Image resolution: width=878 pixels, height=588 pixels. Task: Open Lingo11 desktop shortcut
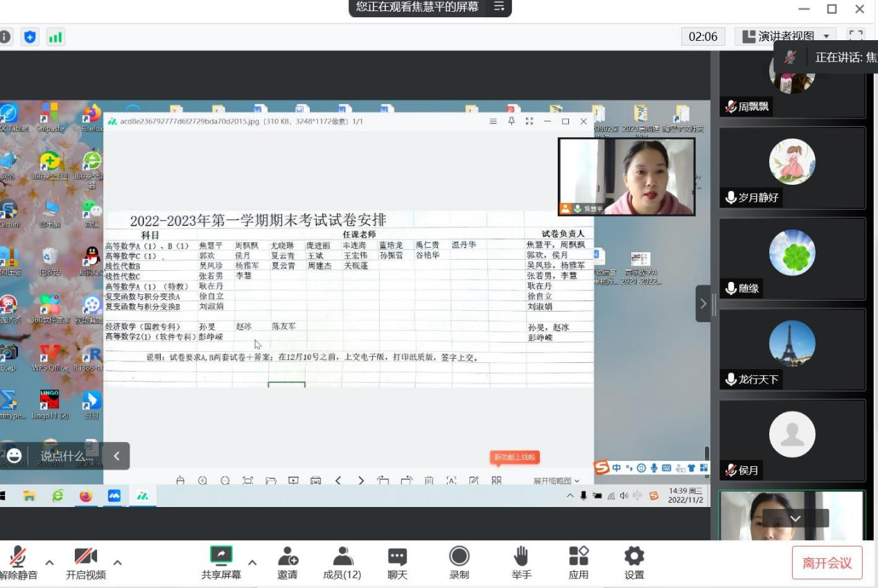click(x=49, y=405)
